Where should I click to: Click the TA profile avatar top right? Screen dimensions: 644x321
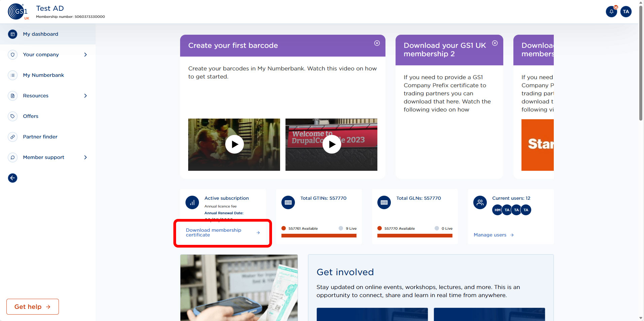coord(626,11)
